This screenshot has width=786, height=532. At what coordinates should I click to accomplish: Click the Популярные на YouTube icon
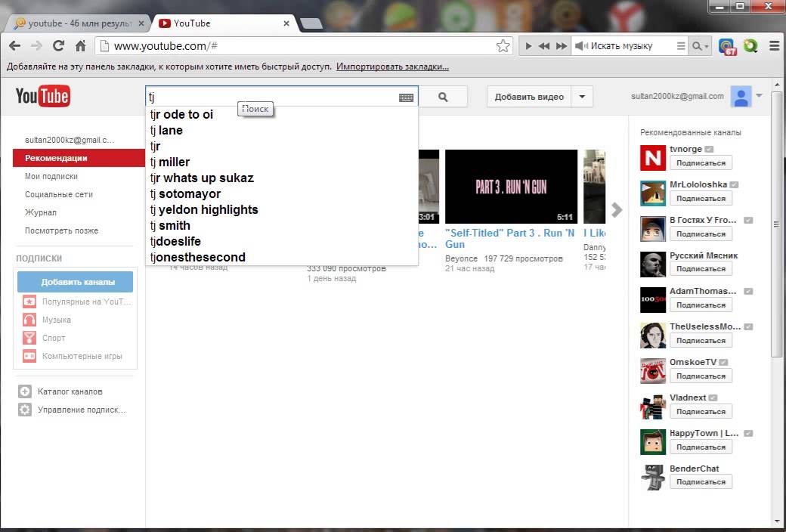[29, 302]
